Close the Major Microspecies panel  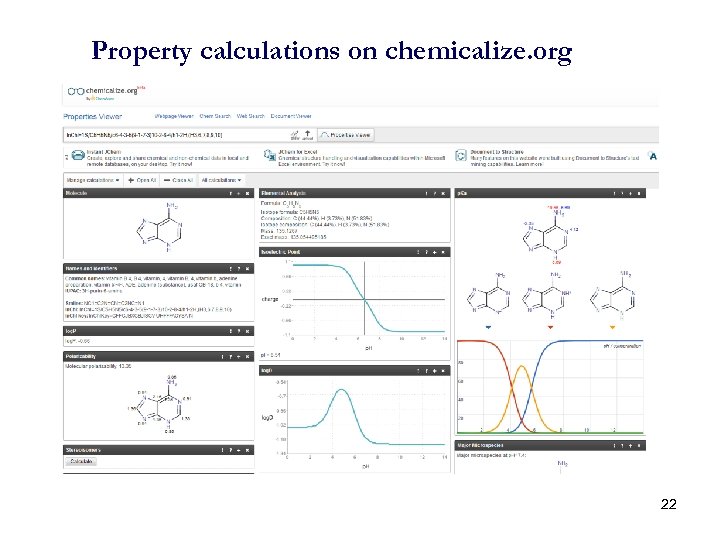point(639,445)
